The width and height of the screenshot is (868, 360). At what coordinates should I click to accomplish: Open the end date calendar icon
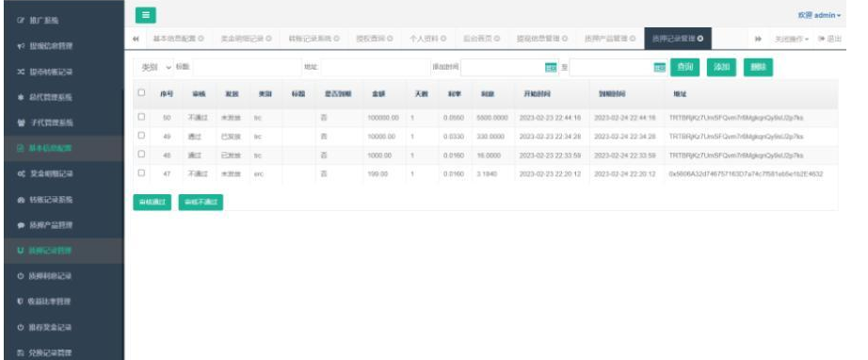click(659, 68)
